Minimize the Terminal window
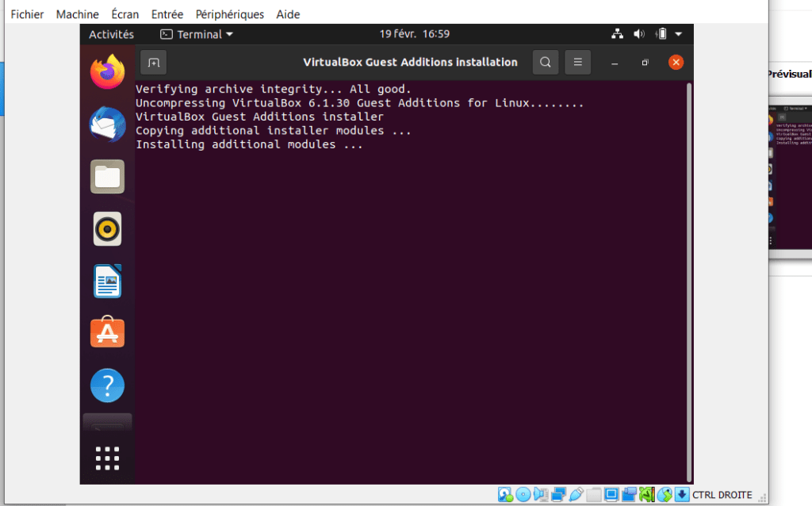 point(615,63)
